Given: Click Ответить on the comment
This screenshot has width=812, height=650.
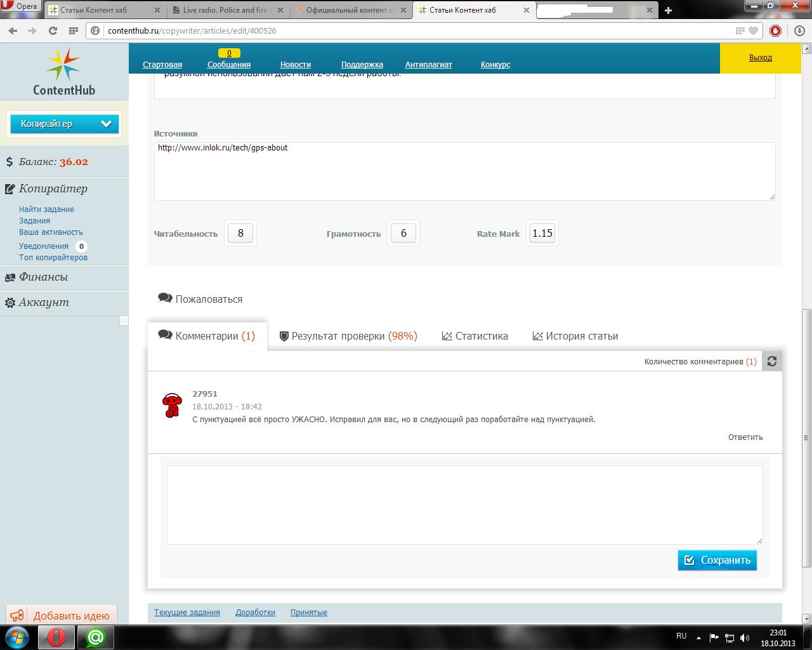Looking at the screenshot, I should pyautogui.click(x=745, y=437).
